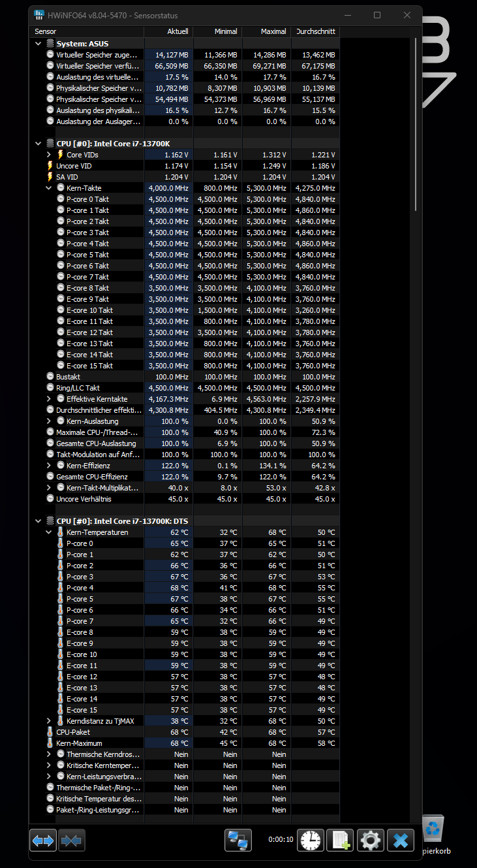Click the Kern-Takte current value 4,000.0 MHz
The image size is (477, 868).
point(168,188)
